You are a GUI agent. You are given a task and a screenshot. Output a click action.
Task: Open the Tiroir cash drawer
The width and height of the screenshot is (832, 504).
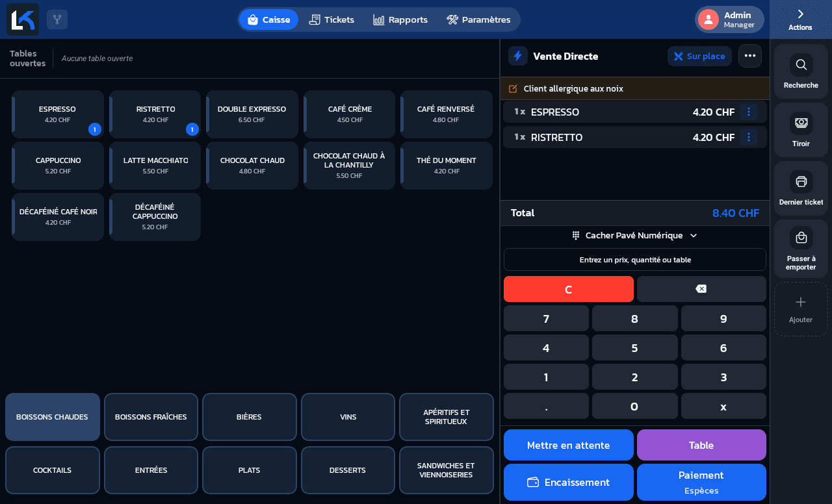point(801,130)
